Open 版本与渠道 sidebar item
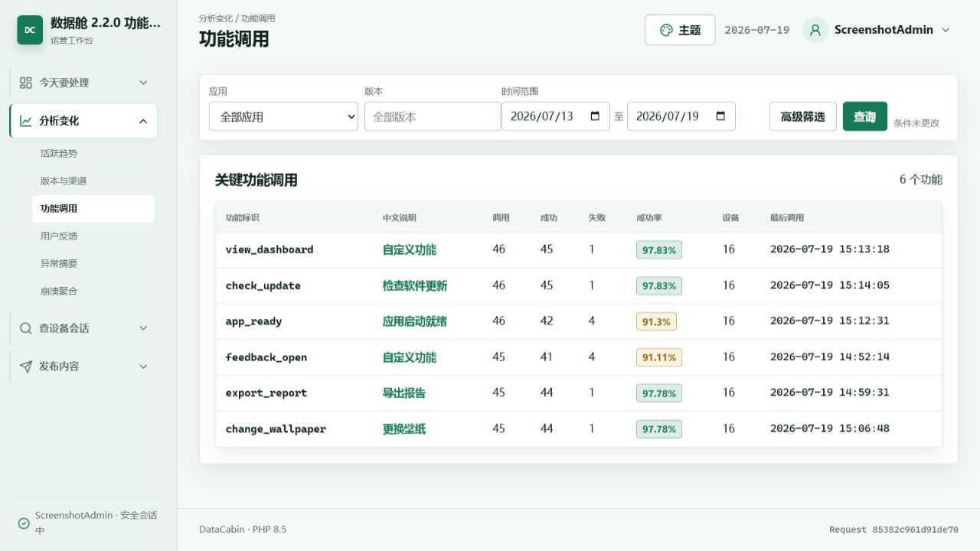This screenshot has height=551, width=980. 93,181
